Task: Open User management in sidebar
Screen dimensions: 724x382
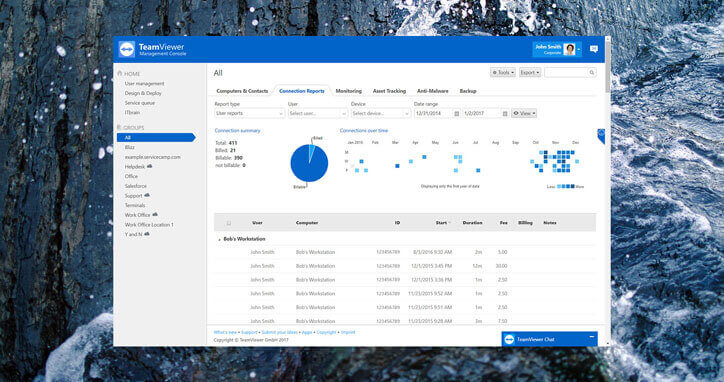Action: coord(145,84)
